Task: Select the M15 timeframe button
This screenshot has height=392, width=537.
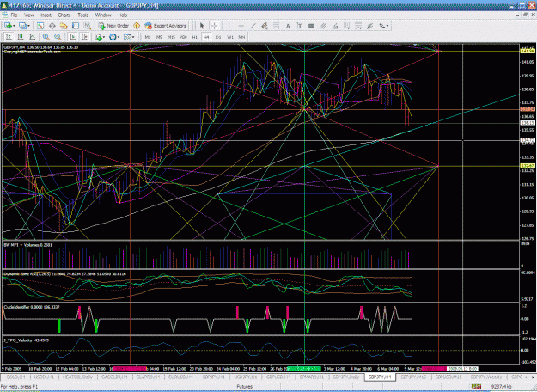Action: pyautogui.click(x=171, y=37)
